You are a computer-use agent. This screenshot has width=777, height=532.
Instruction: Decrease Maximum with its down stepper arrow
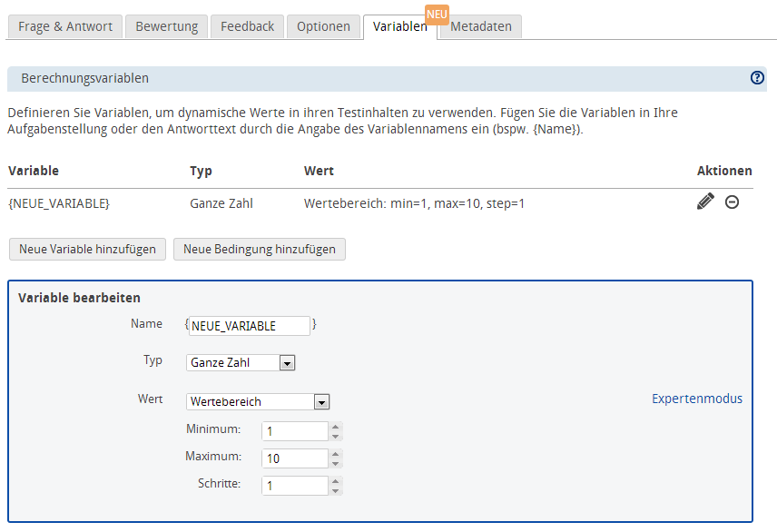[334, 462]
